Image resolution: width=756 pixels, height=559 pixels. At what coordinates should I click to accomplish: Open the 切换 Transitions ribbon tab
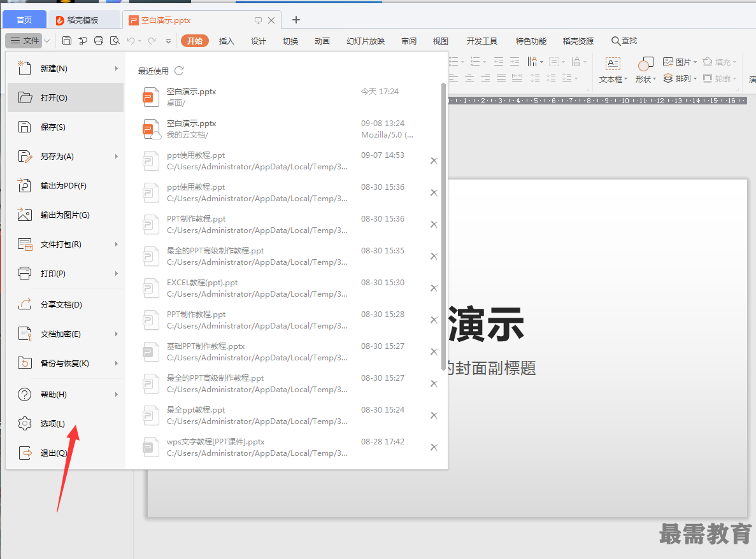click(290, 41)
